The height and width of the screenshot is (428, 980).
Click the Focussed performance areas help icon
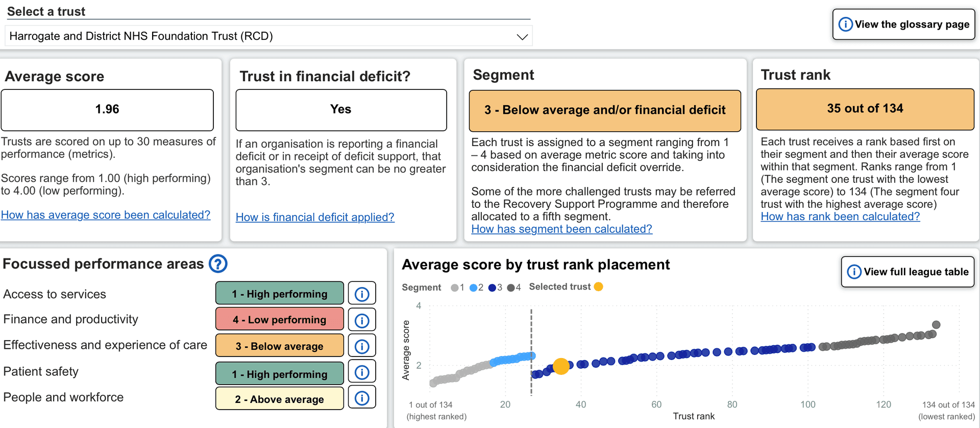tap(218, 264)
